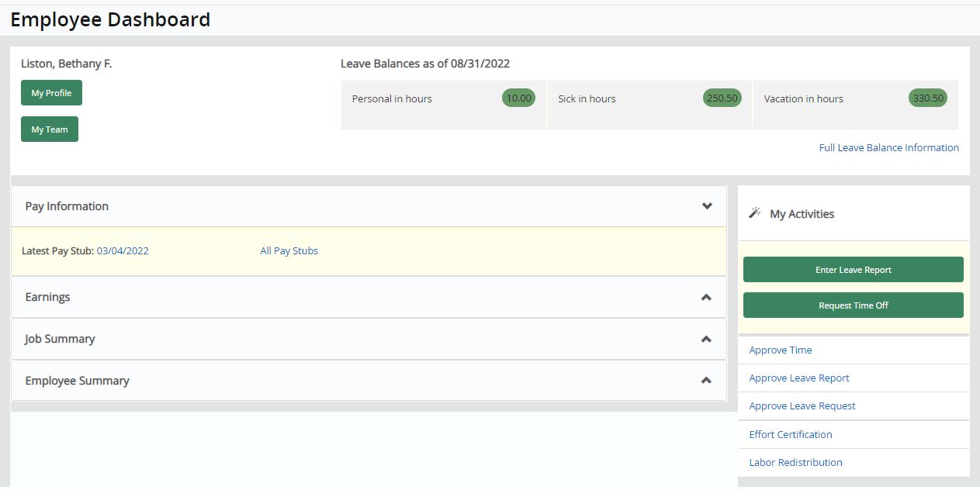Image resolution: width=980 pixels, height=490 pixels.
Task: Open Effort Certification link
Action: click(790, 435)
